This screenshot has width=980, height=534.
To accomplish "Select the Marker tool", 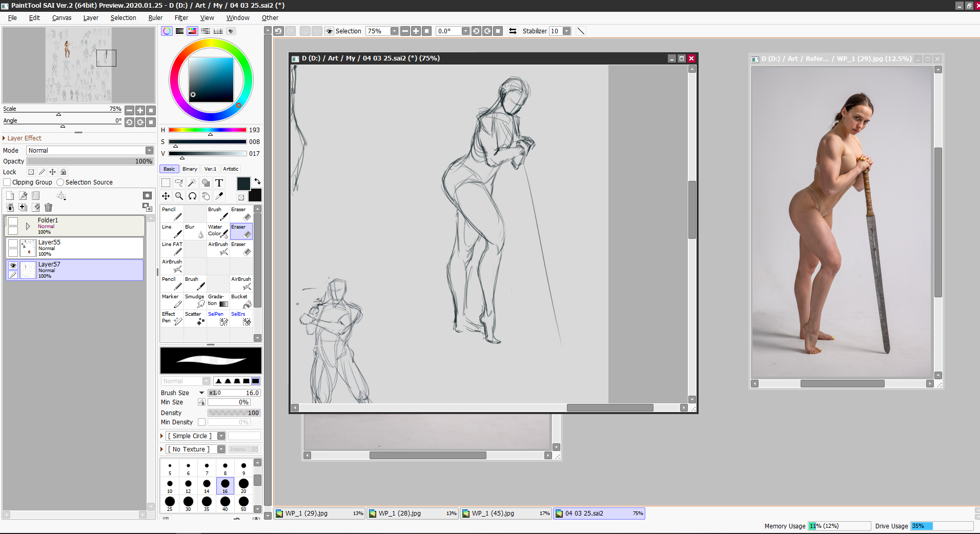I will (x=172, y=301).
